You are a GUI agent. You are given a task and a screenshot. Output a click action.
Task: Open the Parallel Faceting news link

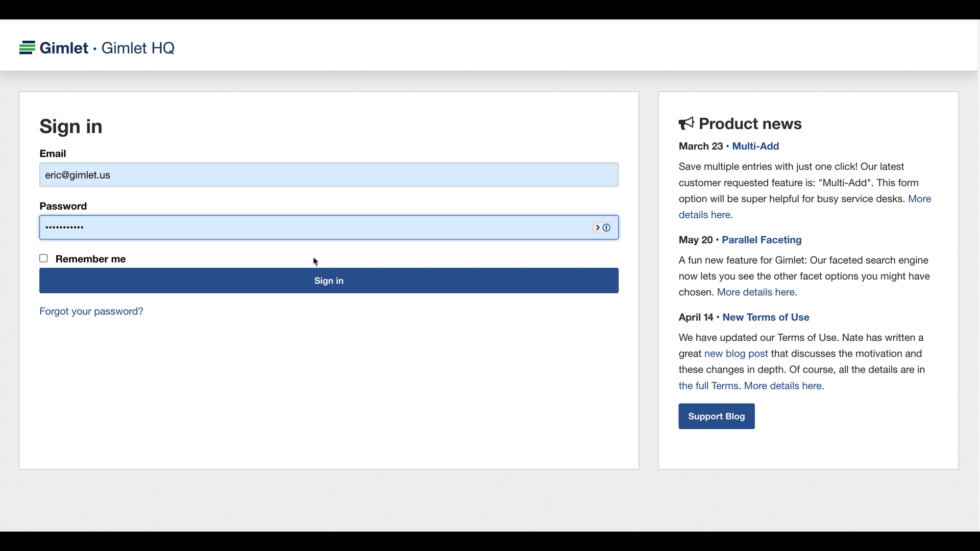click(x=762, y=240)
